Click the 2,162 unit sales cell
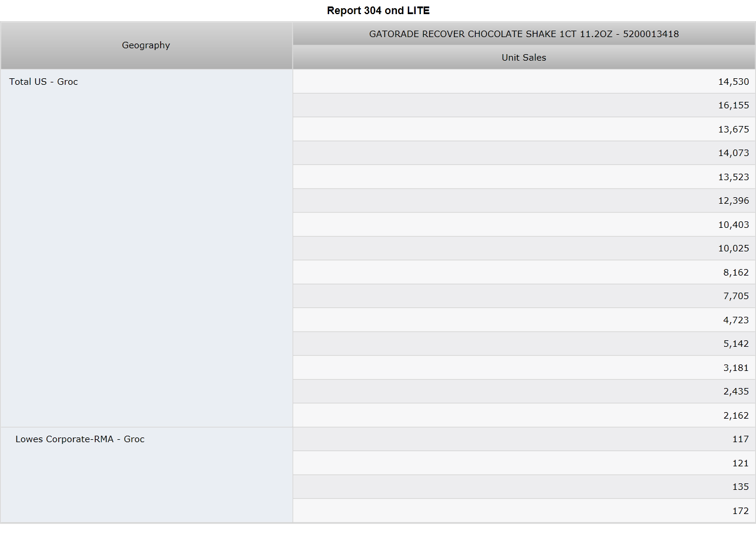The image size is (756, 557). click(524, 415)
